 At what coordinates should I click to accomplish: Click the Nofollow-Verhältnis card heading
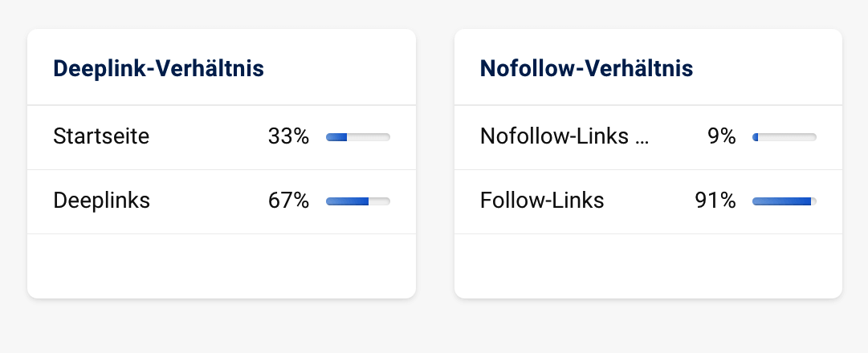point(586,69)
